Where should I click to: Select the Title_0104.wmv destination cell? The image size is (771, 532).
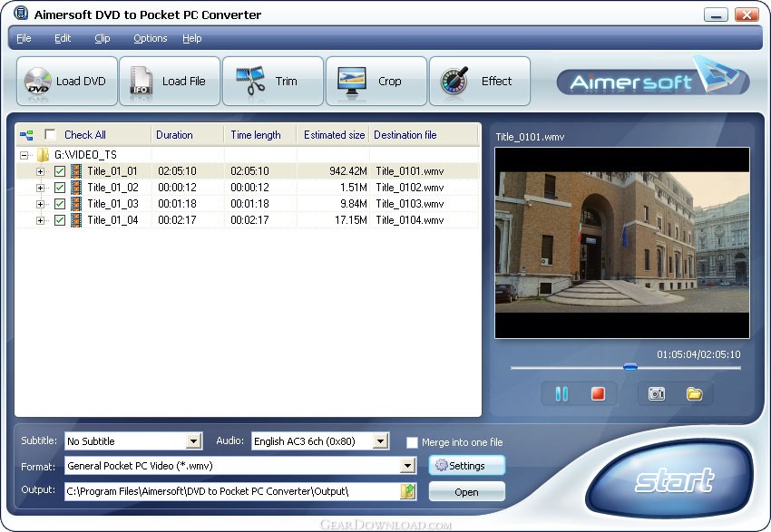[410, 220]
